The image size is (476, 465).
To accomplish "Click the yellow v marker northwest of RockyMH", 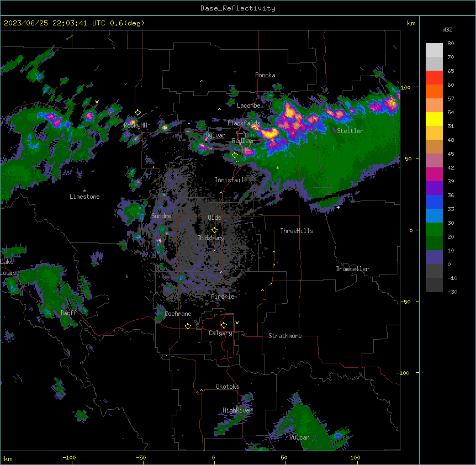I will click(97, 102).
